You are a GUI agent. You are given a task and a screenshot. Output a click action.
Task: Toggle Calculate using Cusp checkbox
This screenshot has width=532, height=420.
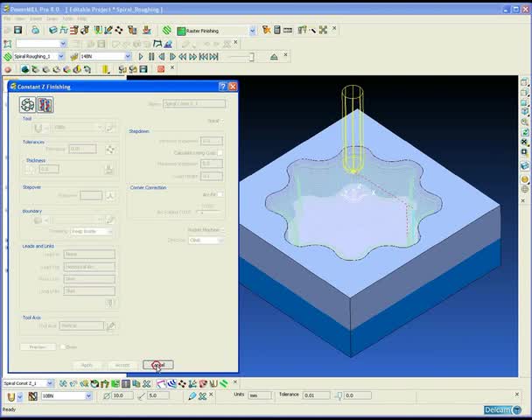pyautogui.click(x=220, y=153)
